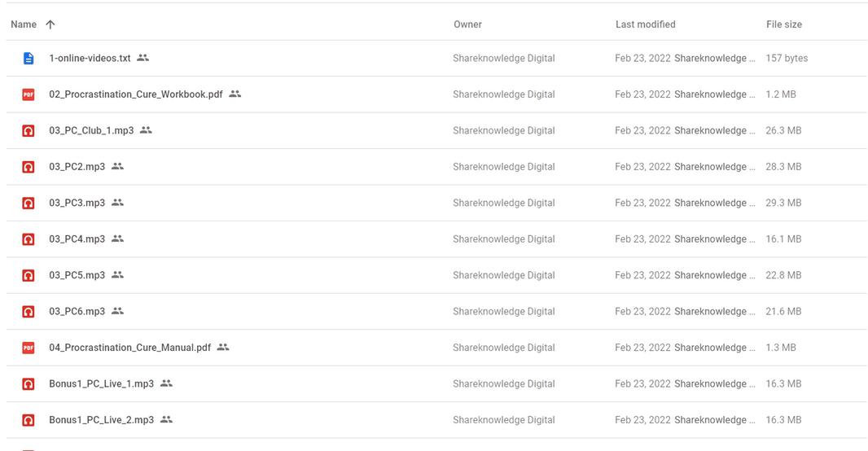Click the audio icon for 03_PC4.mp3
The image size is (868, 451).
pyautogui.click(x=28, y=239)
